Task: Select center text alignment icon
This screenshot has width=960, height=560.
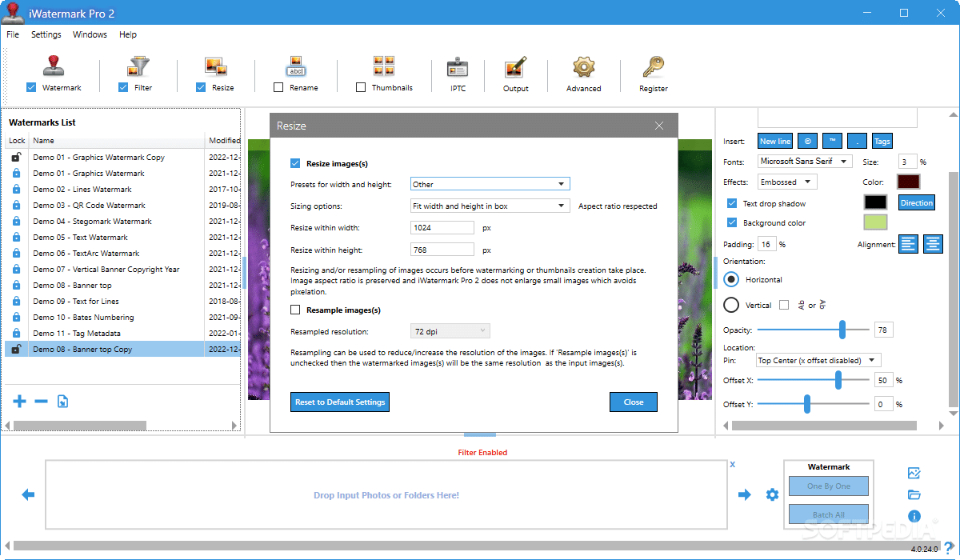Action: [x=933, y=244]
